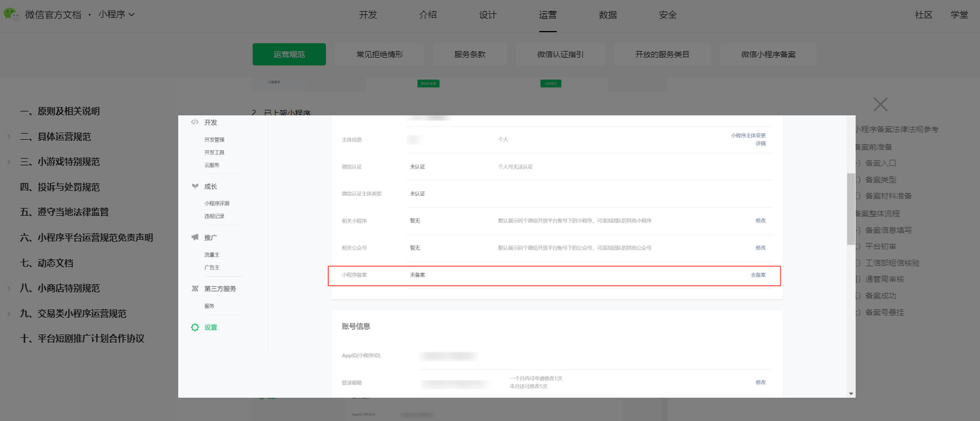The height and width of the screenshot is (421, 980).
Task: Switch to the 常见拒绝情形 tab
Action: pyautogui.click(x=380, y=54)
